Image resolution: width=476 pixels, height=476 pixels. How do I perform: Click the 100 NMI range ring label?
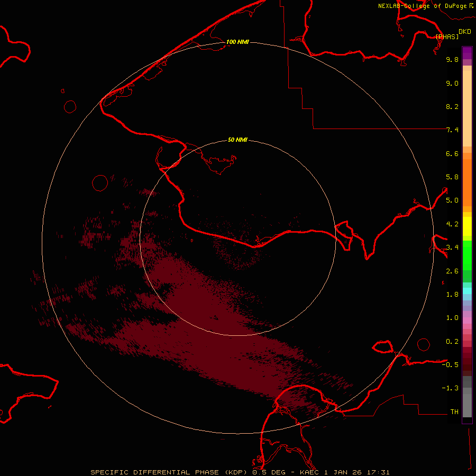(237, 42)
